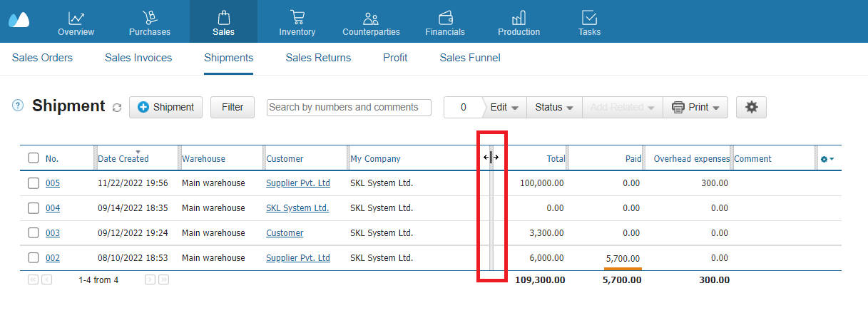Open the Edit dropdown
This screenshot has width=868, height=328.
504,107
